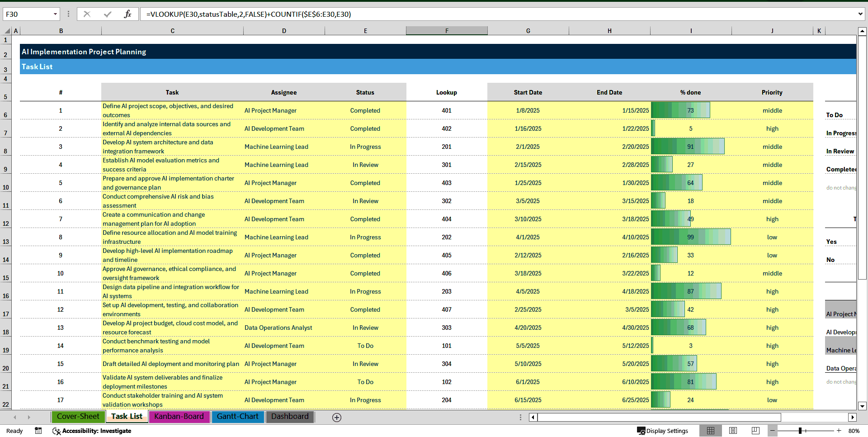
Task: Select the Normal view icon
Action: point(711,431)
